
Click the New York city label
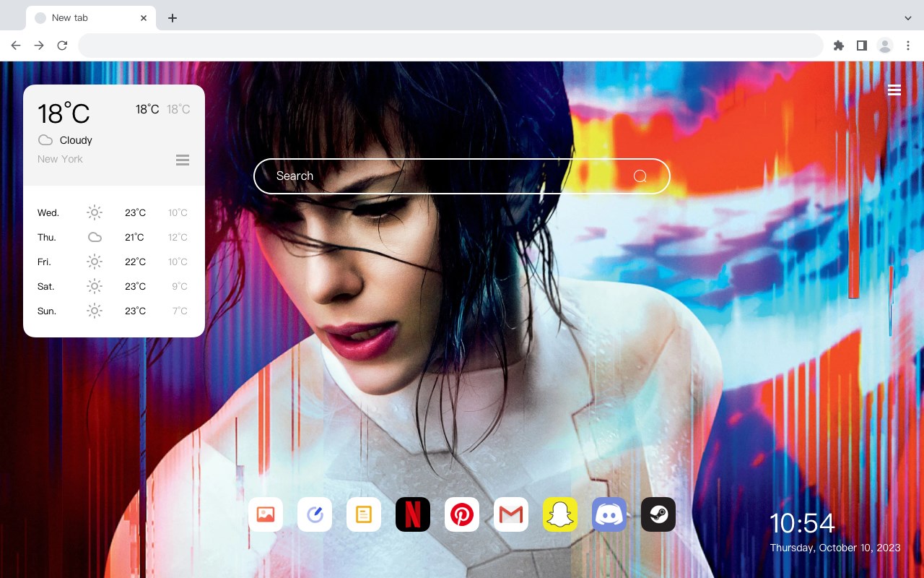coord(60,159)
